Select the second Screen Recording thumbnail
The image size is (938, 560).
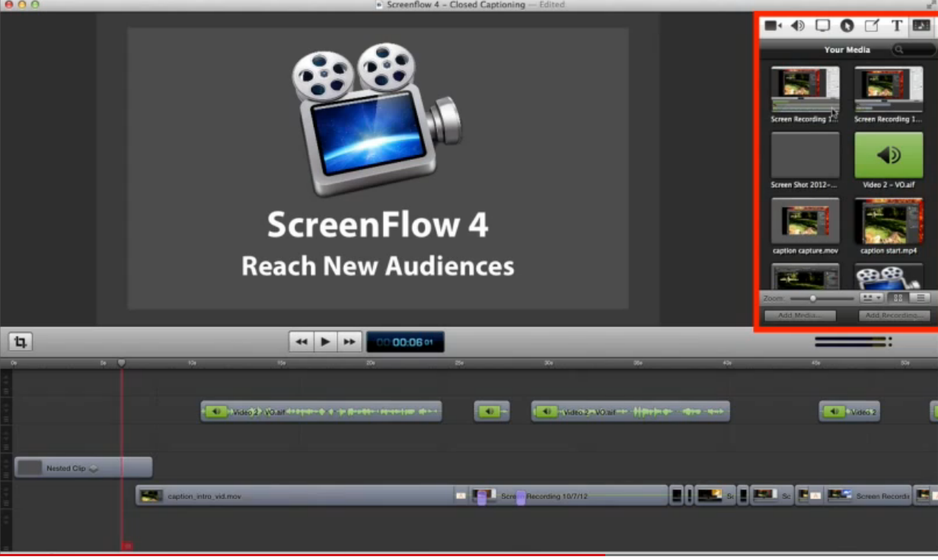click(889, 90)
